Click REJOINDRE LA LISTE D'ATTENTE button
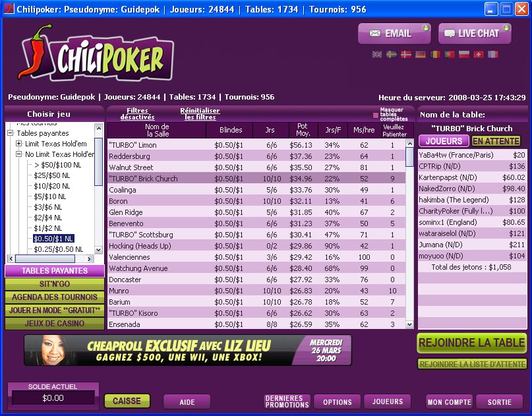The height and width of the screenshot is (416, 532). tap(472, 364)
